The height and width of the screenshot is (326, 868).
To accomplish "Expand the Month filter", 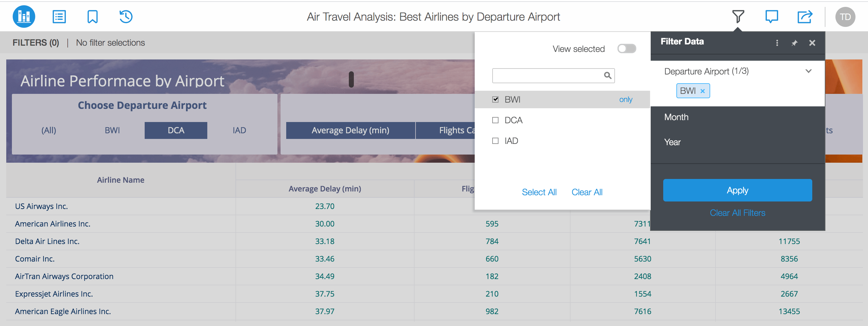I will [x=676, y=117].
